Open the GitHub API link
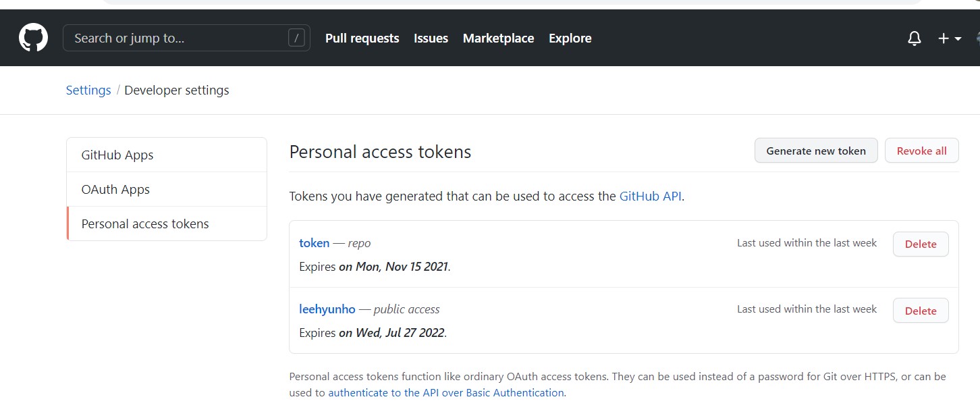The image size is (980, 420). [x=650, y=196]
